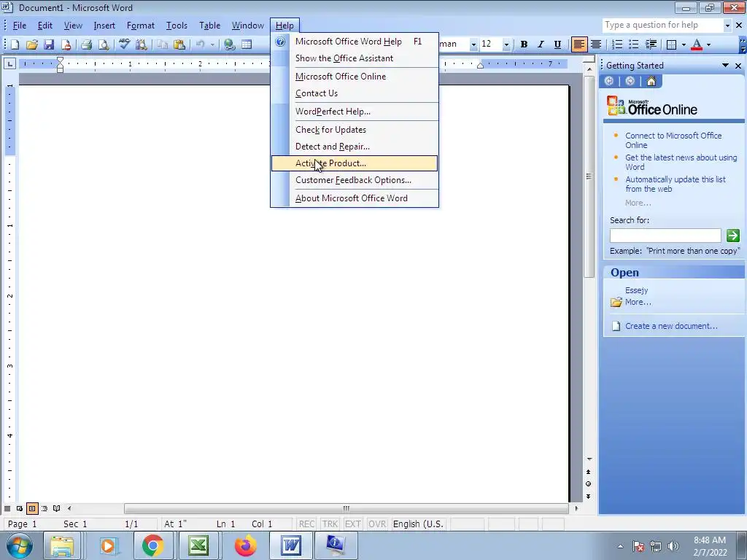Apply the red Font Color button
Viewport: 747px width, 560px height.
[697, 44]
